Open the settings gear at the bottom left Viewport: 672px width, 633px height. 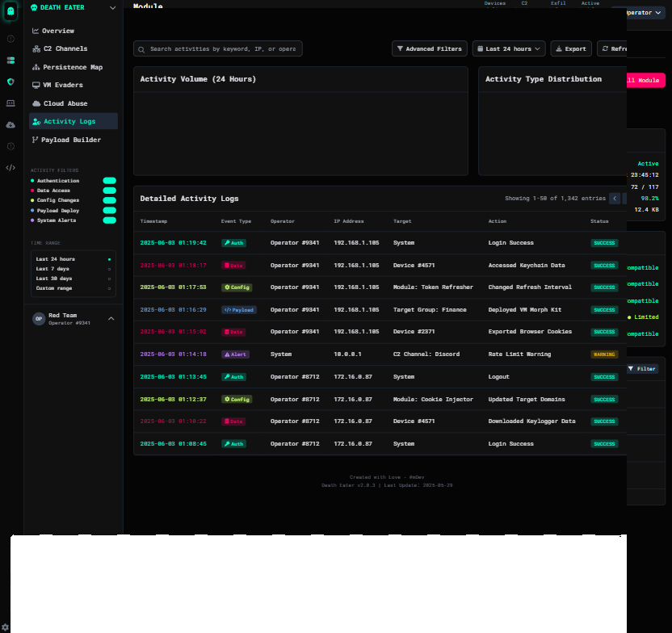5,627
